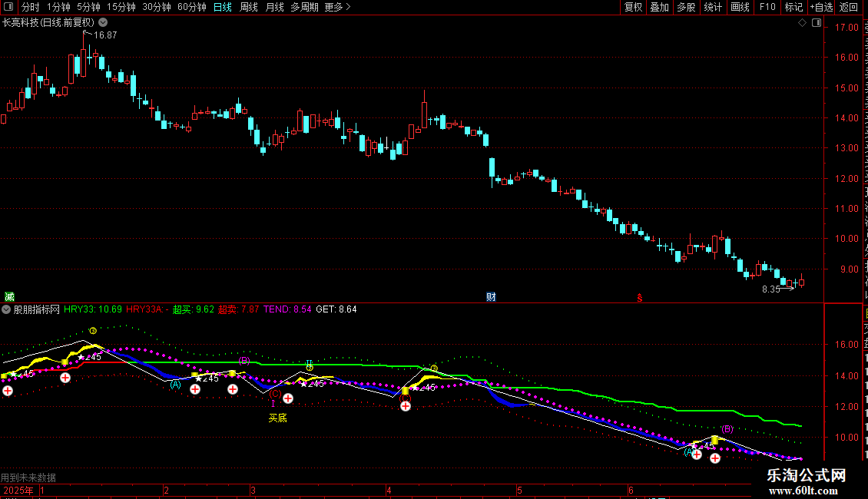Click the 用到未来数据 notice text

point(28,478)
